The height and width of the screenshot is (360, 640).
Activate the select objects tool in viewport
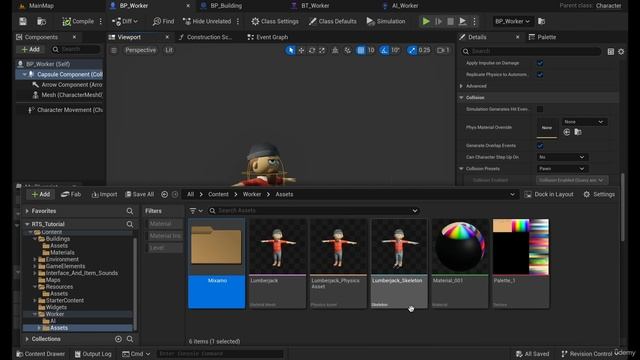tap(290, 50)
